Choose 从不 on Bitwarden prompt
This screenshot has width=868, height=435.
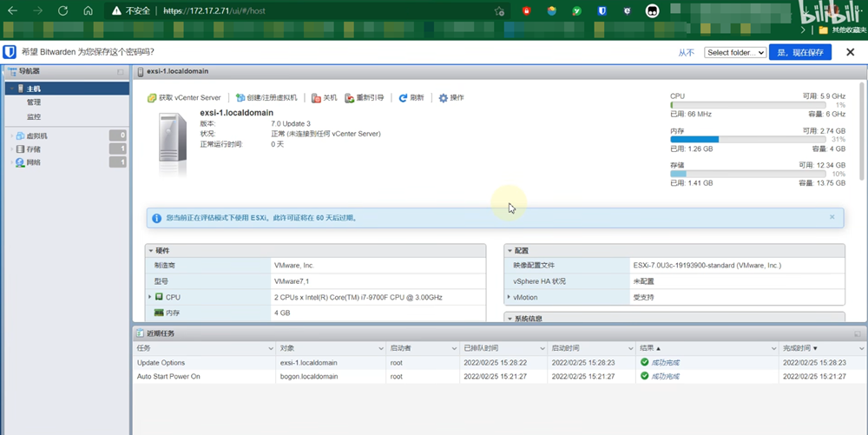pos(686,53)
